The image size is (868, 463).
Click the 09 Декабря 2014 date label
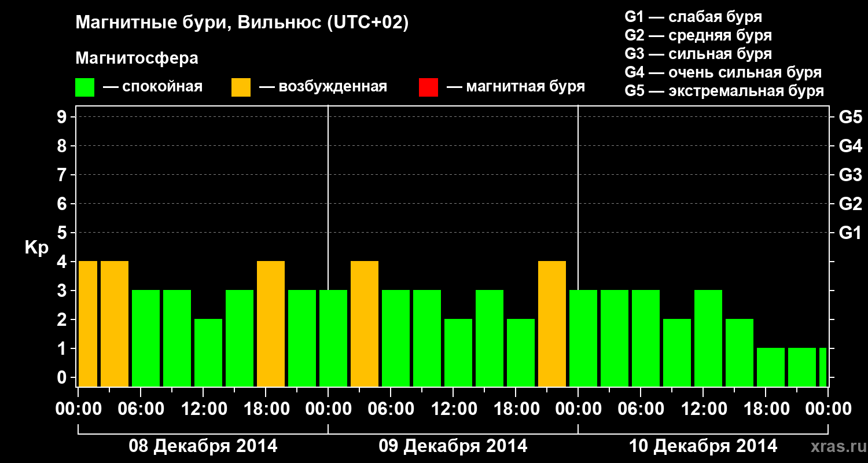pos(453,446)
